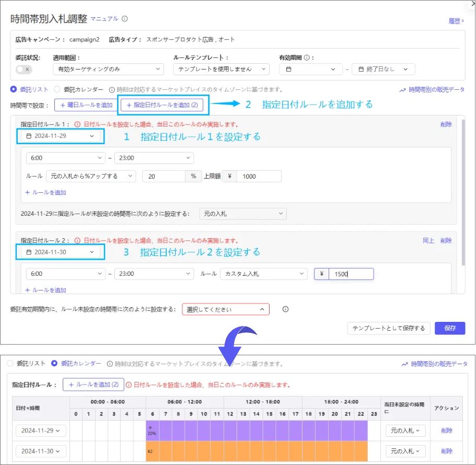The width and height of the screenshot is (476, 465).
Task: Open 元の入札 dropdown in 2024-11-29 calendar row
Action: coord(405,431)
